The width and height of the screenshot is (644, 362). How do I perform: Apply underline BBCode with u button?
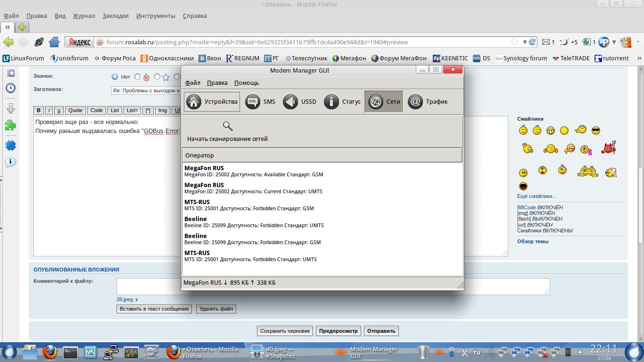click(59, 110)
